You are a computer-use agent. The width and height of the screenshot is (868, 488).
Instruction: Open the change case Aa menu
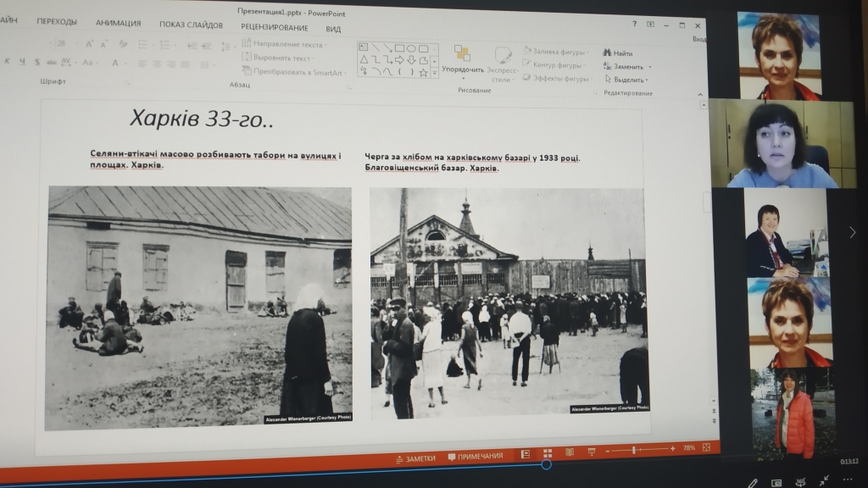pyautogui.click(x=89, y=63)
